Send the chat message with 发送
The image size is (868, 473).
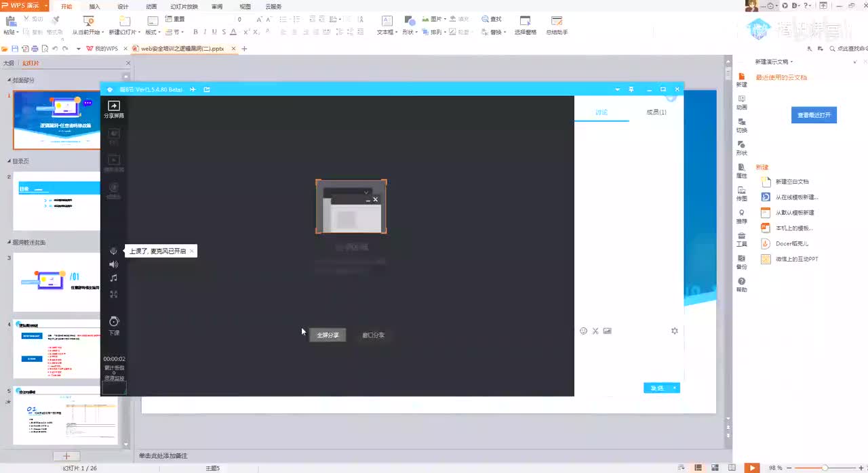(656, 388)
